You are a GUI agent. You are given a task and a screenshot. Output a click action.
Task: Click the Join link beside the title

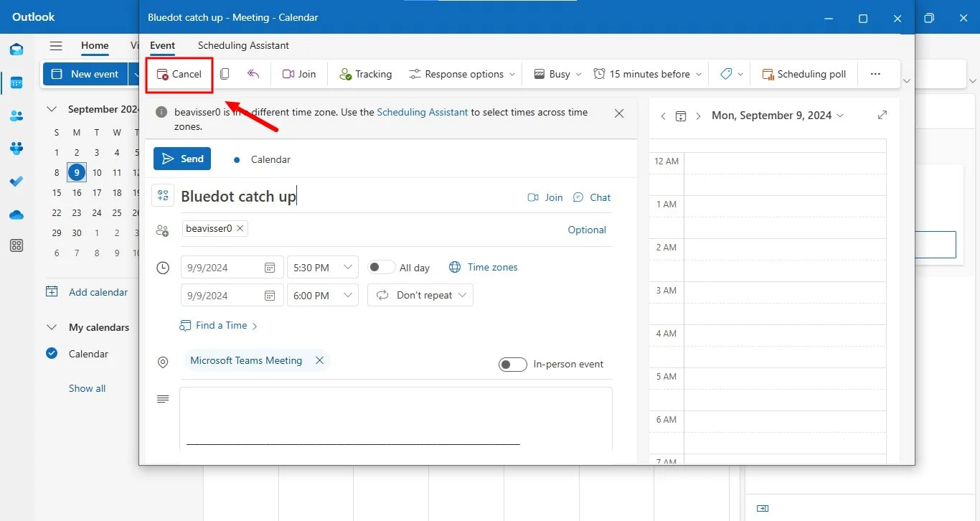pyautogui.click(x=545, y=197)
